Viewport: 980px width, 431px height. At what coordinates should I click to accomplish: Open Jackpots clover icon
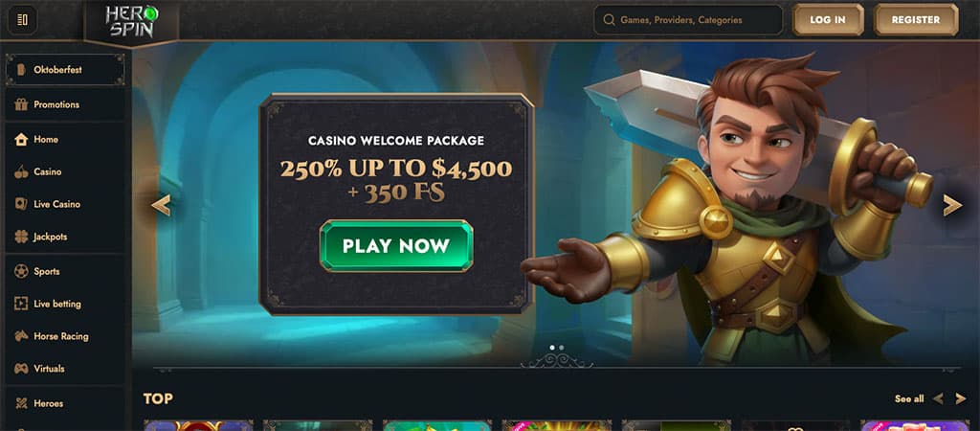click(21, 238)
